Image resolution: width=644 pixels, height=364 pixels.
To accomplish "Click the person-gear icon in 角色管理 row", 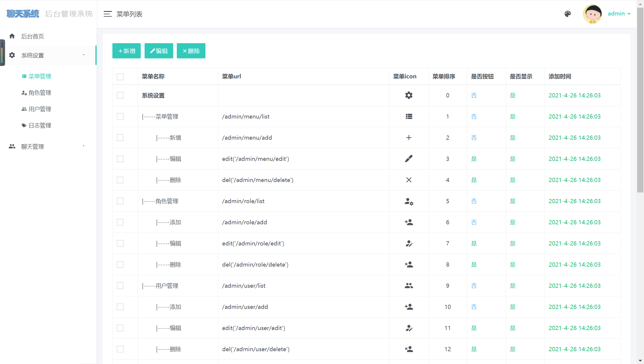I will 409,202.
